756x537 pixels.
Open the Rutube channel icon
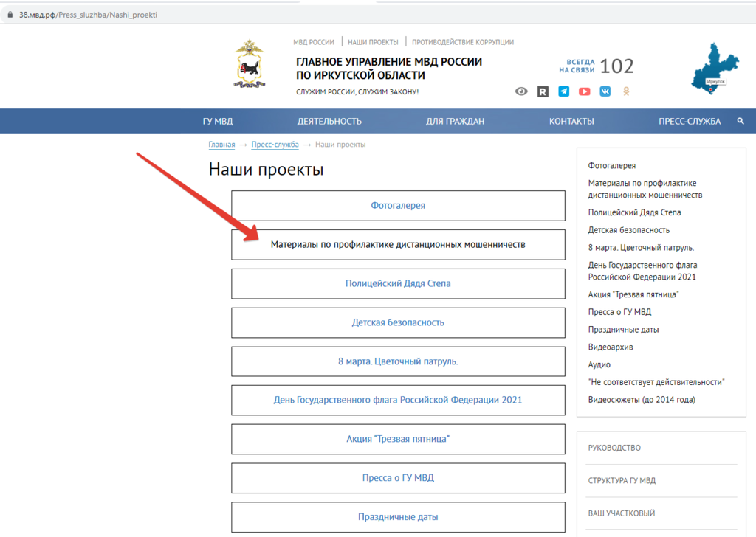[543, 91]
